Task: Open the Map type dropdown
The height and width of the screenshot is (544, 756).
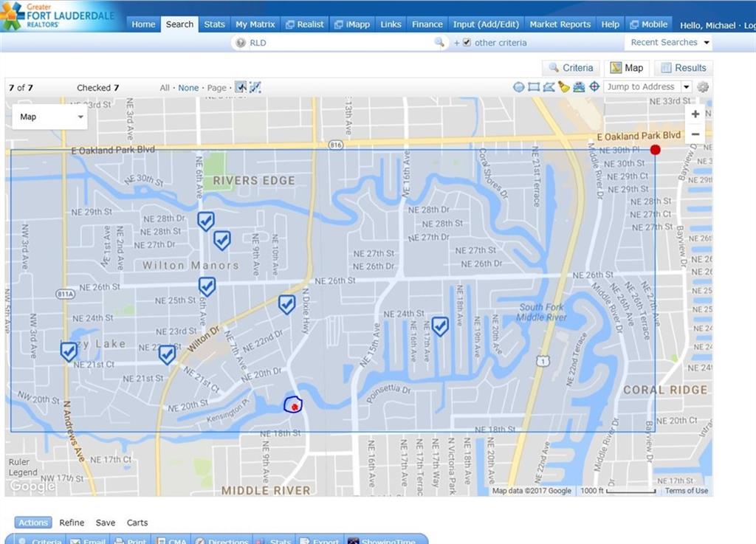Action: coord(50,117)
